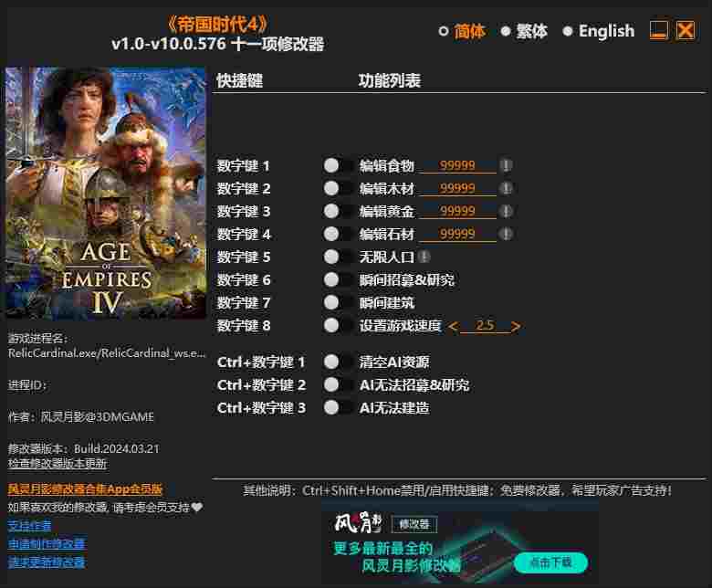Minimize the trainer window with the orange icon
Viewport: 712px width, 588px height.
pos(658,31)
